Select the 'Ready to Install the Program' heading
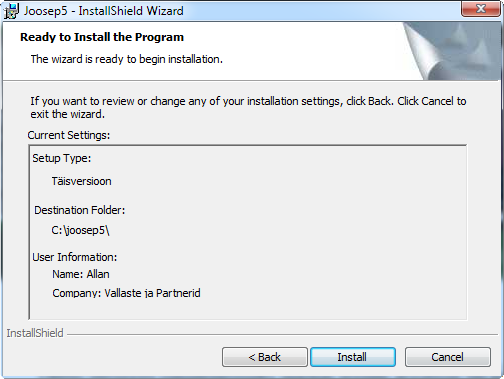504x379 pixels. pos(102,37)
